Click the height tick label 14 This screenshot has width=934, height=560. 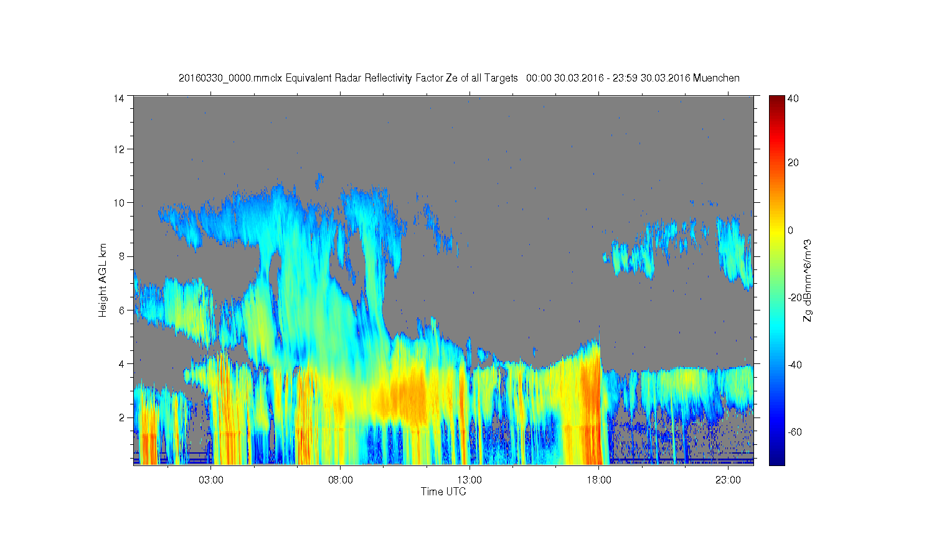click(x=119, y=98)
